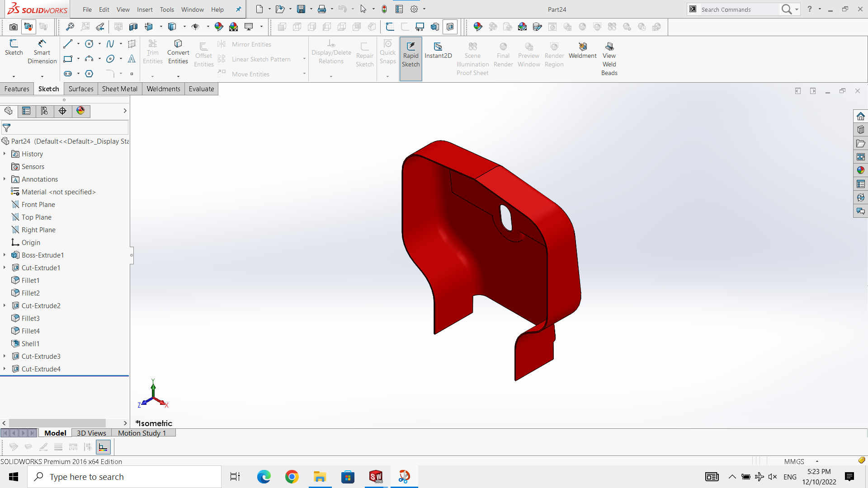Open the FeatureManager Design Tree tab

click(9, 111)
